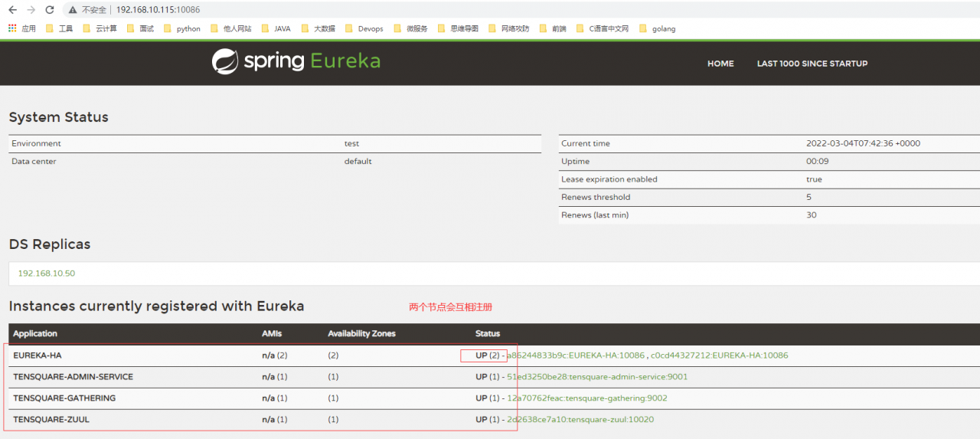This screenshot has height=439, width=980.
Task: Open the 前端 bookmark folder
Action: pos(553,28)
